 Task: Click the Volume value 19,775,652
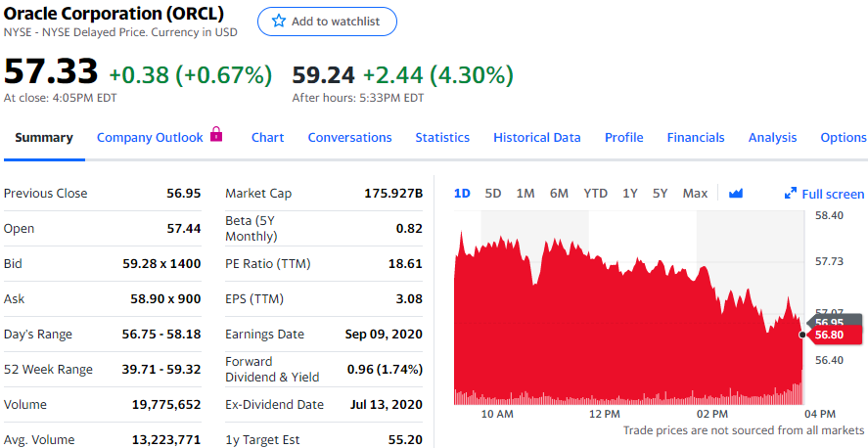pyautogui.click(x=166, y=404)
